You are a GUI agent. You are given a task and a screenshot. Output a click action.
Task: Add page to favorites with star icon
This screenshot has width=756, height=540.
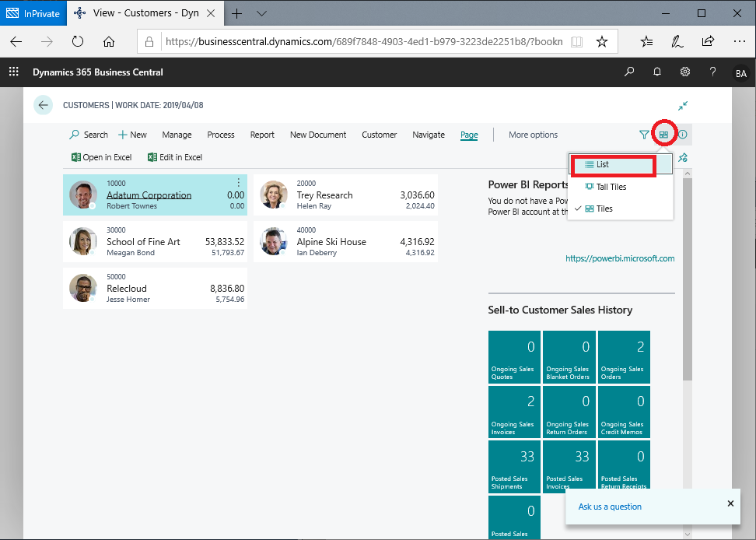tap(602, 42)
